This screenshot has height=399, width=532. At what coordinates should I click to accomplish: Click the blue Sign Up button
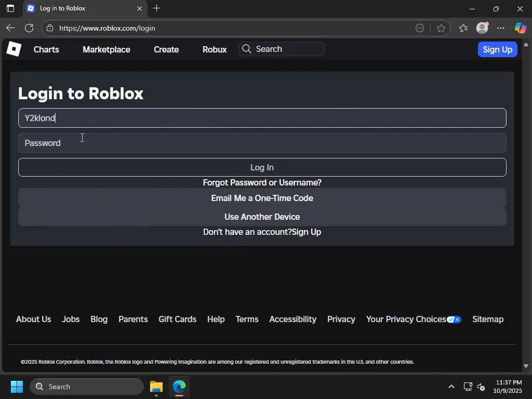click(497, 49)
